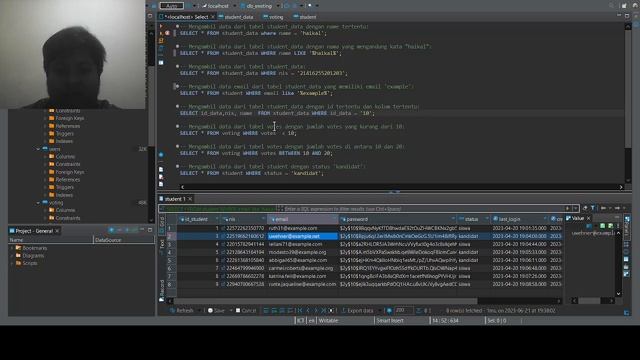Click the status column header
640x360 pixels.
tap(473, 219)
